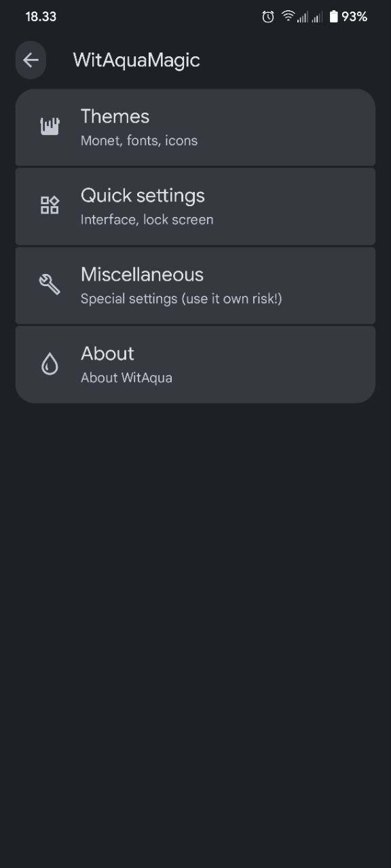This screenshot has width=391, height=868.
Task: Select "Special settings (use it own risk!)" text
Action: point(181,299)
